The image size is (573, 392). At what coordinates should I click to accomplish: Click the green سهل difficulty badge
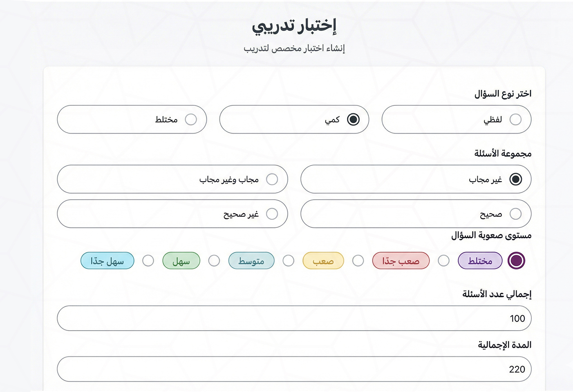click(x=181, y=261)
